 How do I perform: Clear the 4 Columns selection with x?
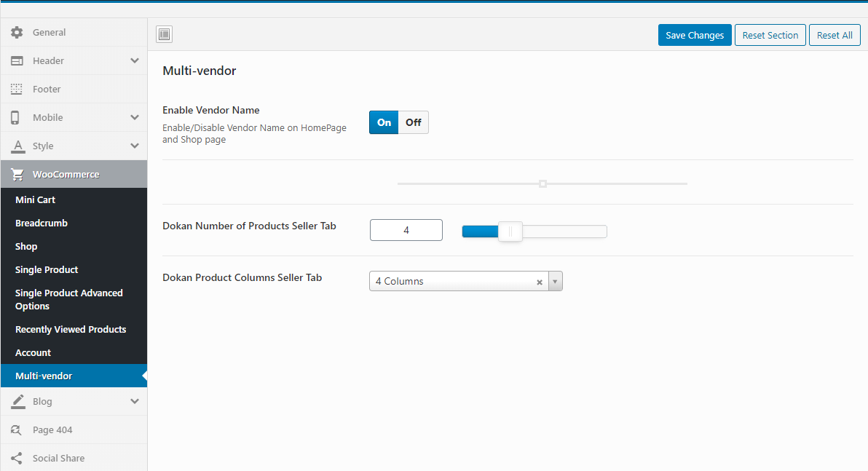click(x=539, y=282)
